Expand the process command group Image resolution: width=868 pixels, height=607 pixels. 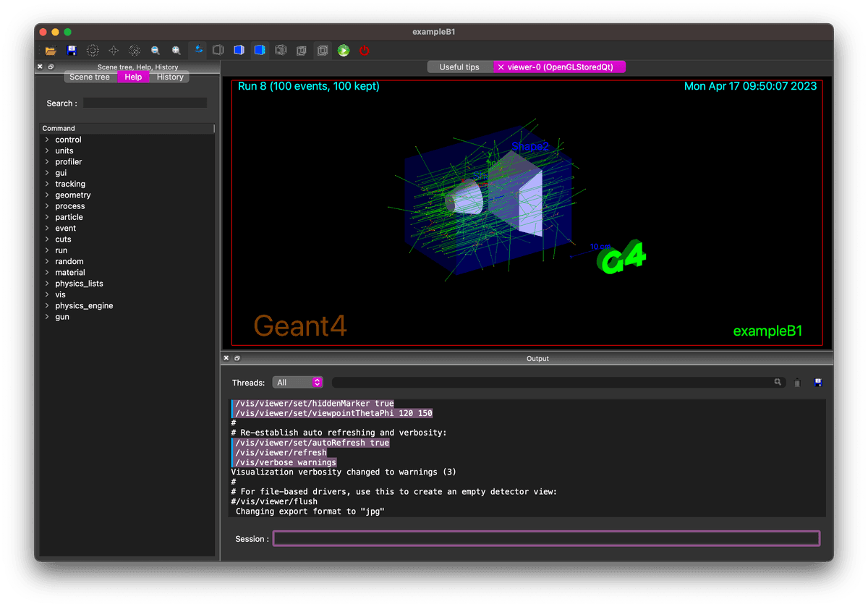47,206
